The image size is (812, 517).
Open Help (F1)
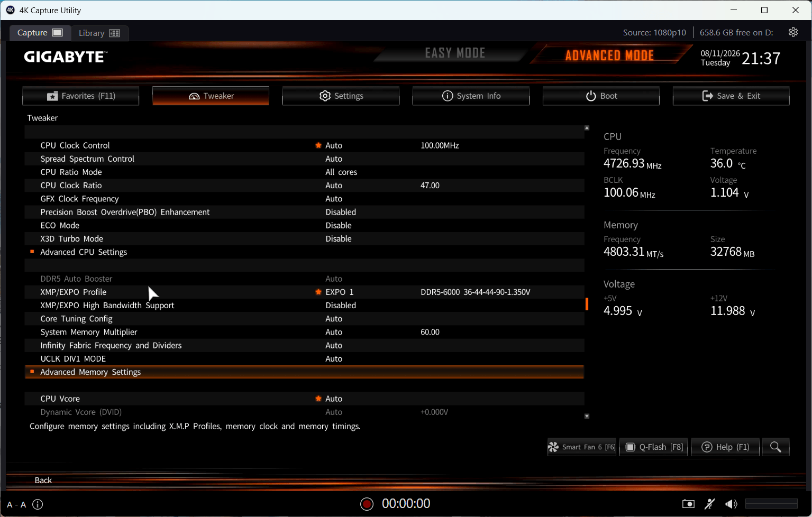point(725,447)
